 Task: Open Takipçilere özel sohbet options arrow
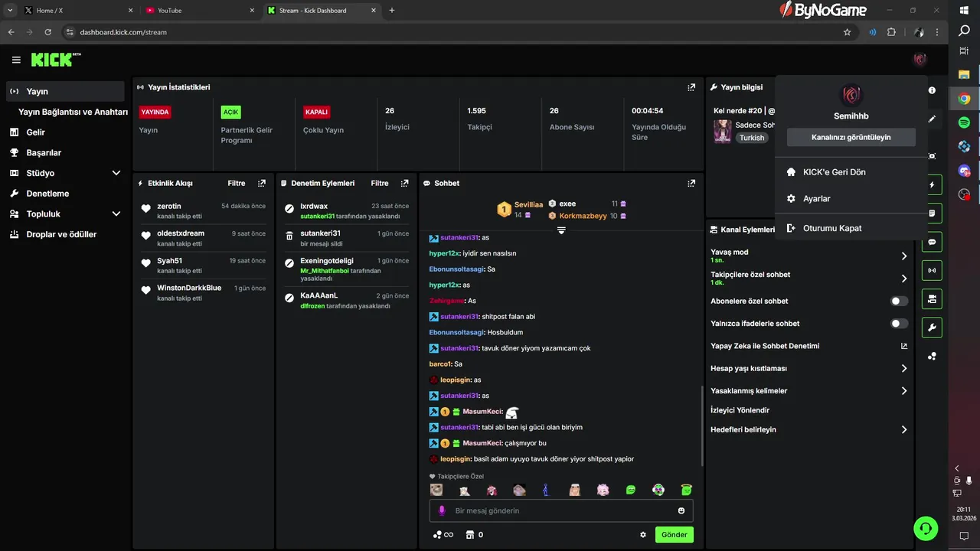(904, 279)
